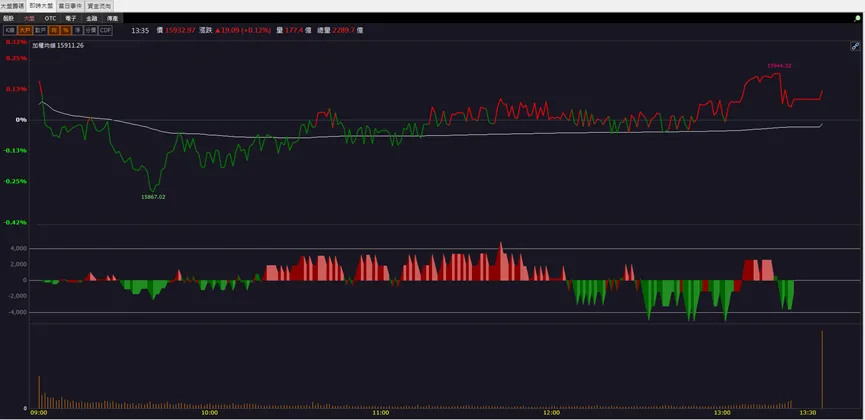
Task: Select the 金融 sector tab
Action: coord(92,18)
